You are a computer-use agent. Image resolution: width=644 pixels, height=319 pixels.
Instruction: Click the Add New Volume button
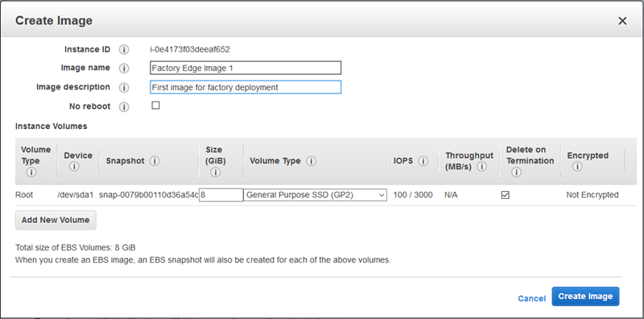coord(56,220)
